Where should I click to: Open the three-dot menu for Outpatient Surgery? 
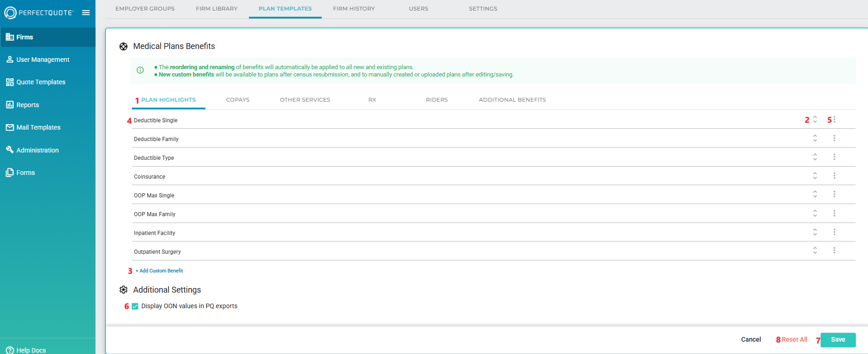pos(834,251)
